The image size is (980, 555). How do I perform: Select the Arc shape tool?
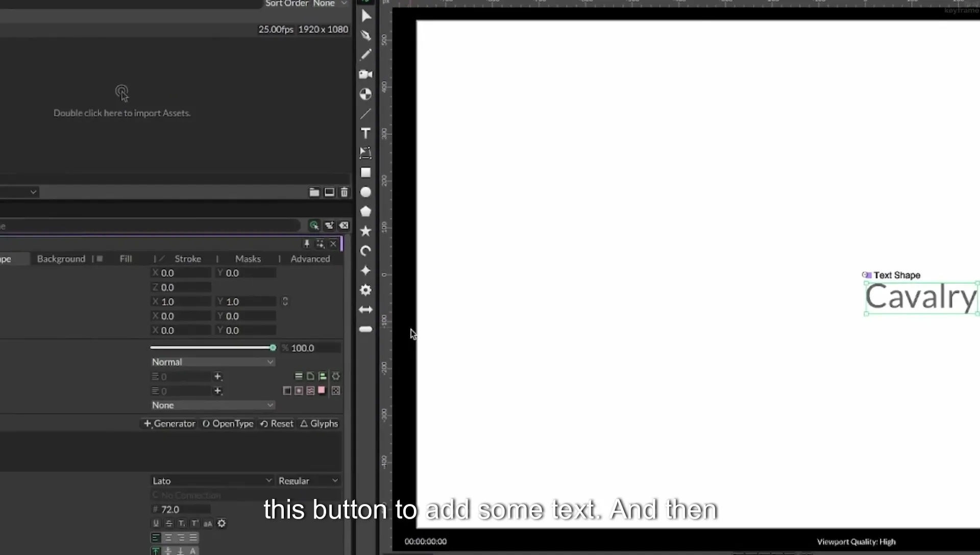point(365,251)
